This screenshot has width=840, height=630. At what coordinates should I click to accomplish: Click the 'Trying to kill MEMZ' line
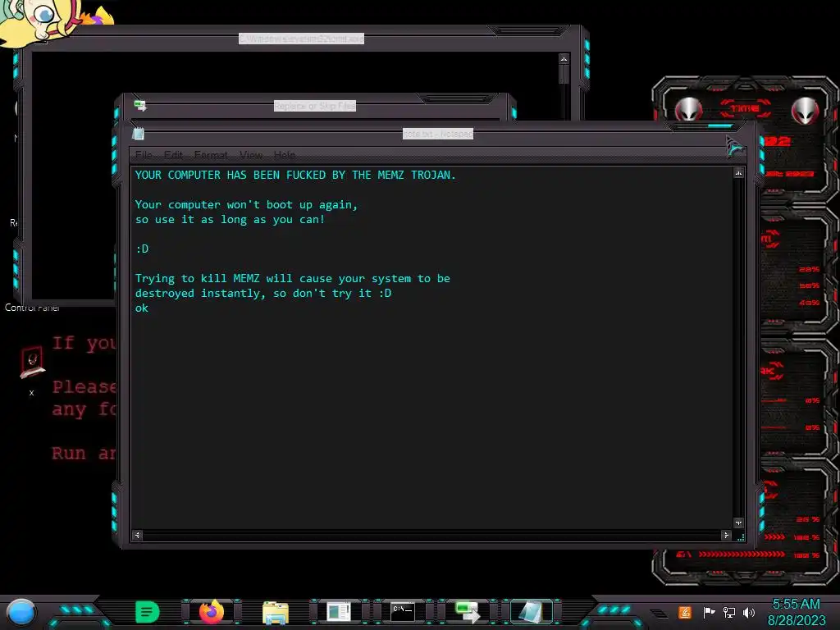(x=293, y=279)
